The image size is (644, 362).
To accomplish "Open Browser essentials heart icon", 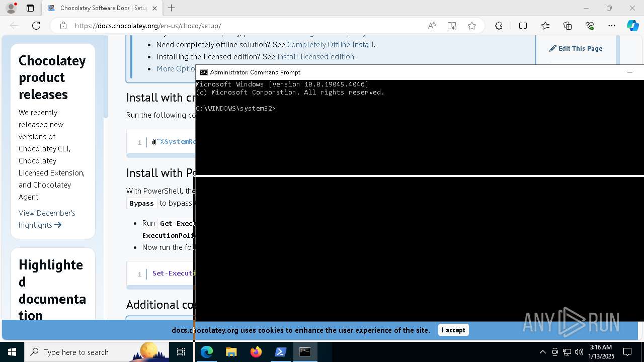I will click(x=590, y=26).
